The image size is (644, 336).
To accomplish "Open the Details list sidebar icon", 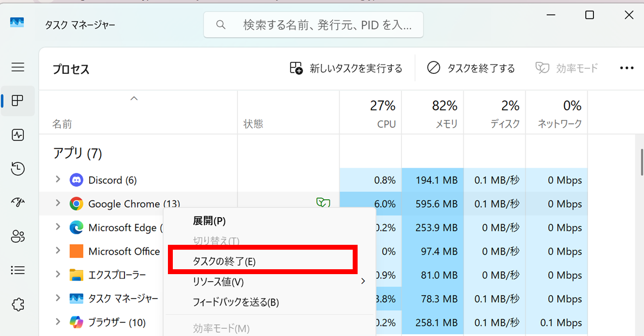I will (17, 270).
